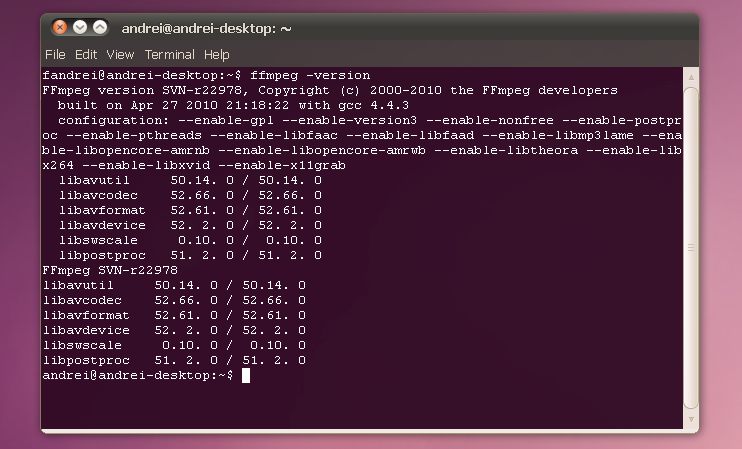
Task: Click the scrollbar down arrow
Action: (691, 419)
